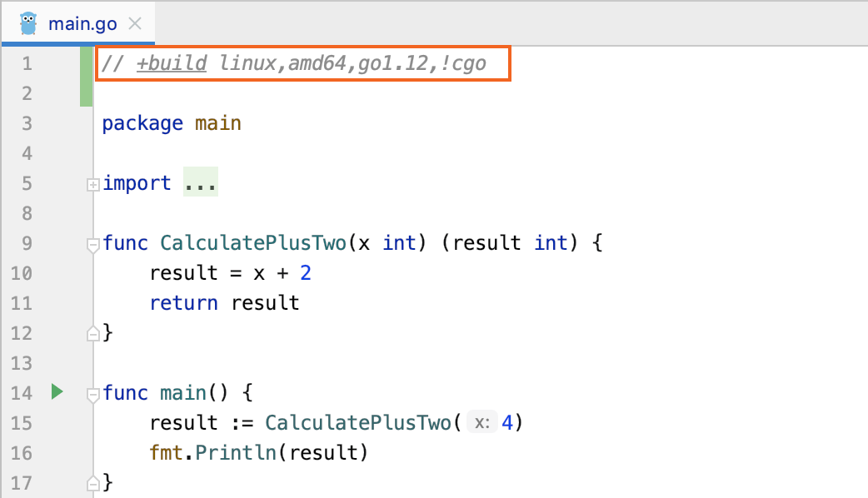The image size is (868, 498).
Task: Click line number 9 in gutter
Action: pyautogui.click(x=27, y=243)
